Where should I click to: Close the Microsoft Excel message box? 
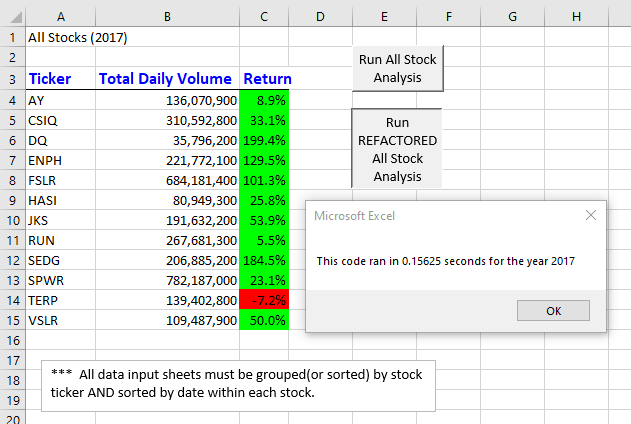coord(591,215)
